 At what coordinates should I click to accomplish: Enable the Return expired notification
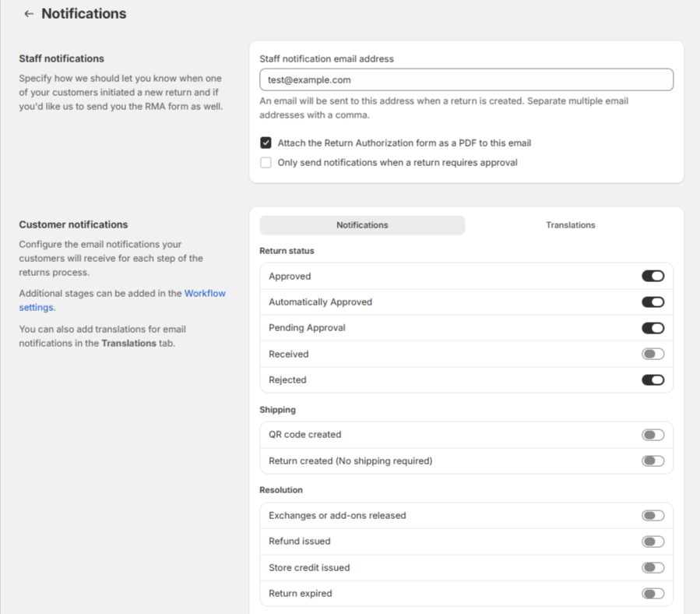[x=653, y=594]
